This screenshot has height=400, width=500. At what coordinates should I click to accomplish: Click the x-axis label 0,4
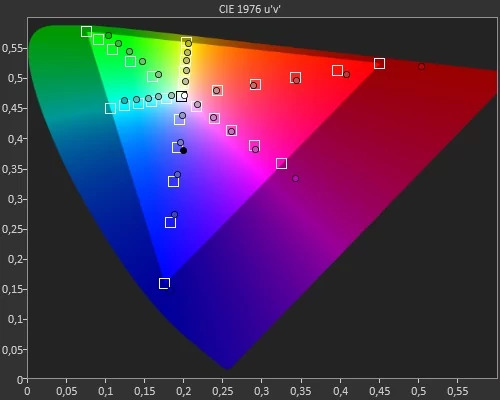click(x=340, y=391)
